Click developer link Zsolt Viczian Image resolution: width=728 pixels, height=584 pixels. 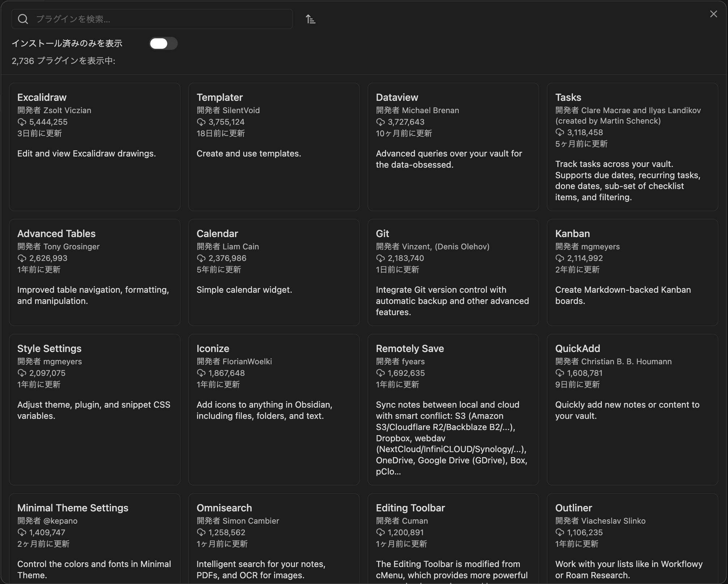(x=68, y=111)
